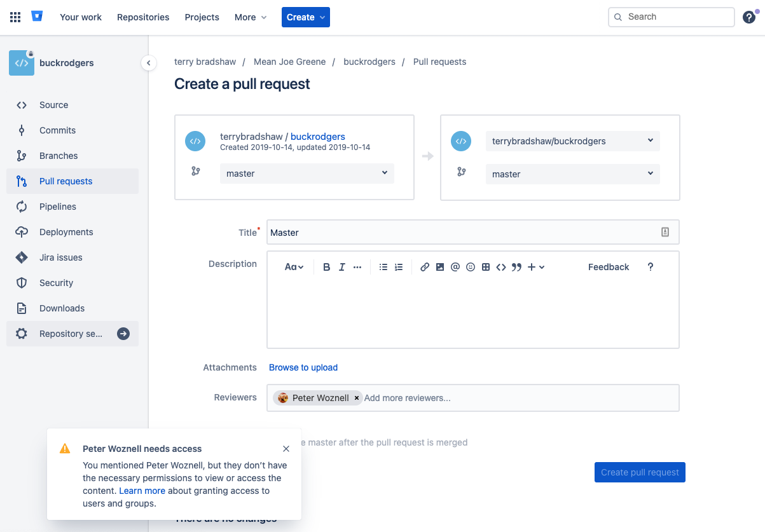Open Repository settings in the sidebar
Image resolution: width=765 pixels, height=532 pixels.
(72, 334)
